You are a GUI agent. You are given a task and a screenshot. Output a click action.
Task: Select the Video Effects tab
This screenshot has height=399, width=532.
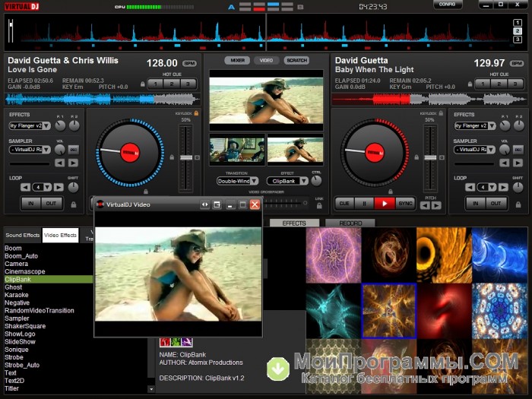pyautogui.click(x=60, y=235)
